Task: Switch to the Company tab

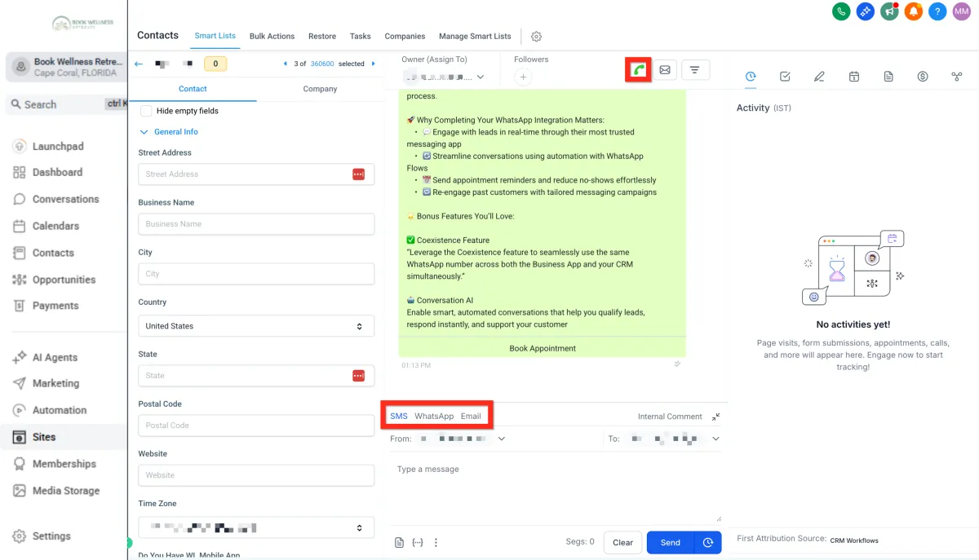Action: (x=320, y=89)
